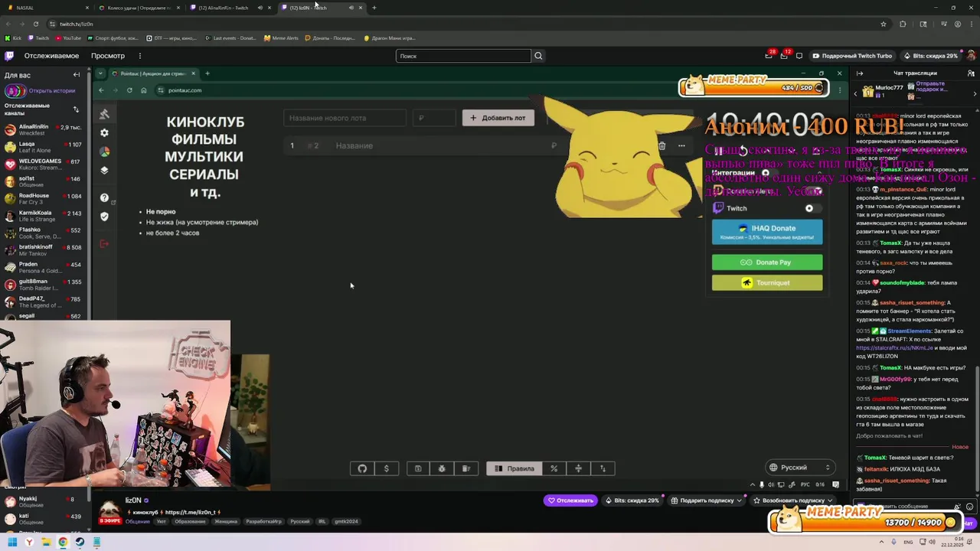The height and width of the screenshot is (551, 980).
Task: Click the red logout icon in Pointauc sidebar
Action: point(104,243)
